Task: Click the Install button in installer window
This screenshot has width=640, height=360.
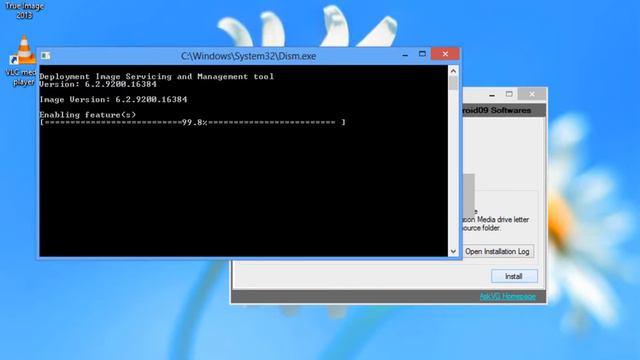Action: [514, 276]
